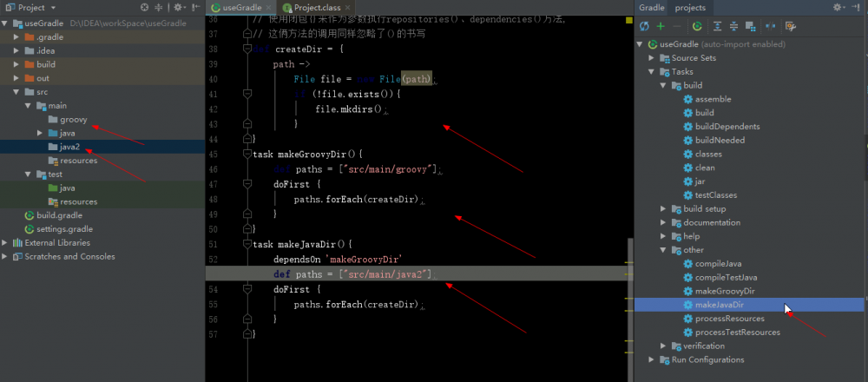868x382 pixels.
Task: Select the buildNeeded Gradle task
Action: pyautogui.click(x=720, y=140)
